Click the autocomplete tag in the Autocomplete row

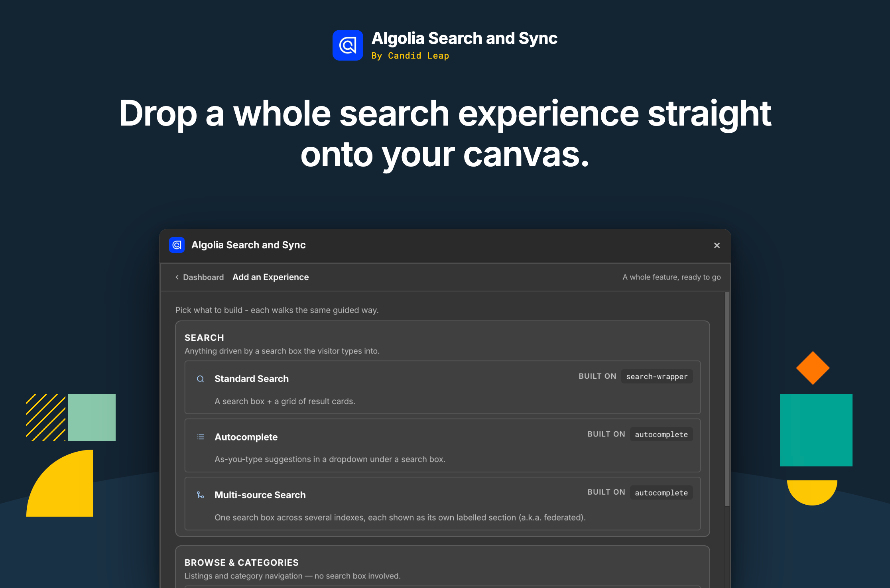661,434
